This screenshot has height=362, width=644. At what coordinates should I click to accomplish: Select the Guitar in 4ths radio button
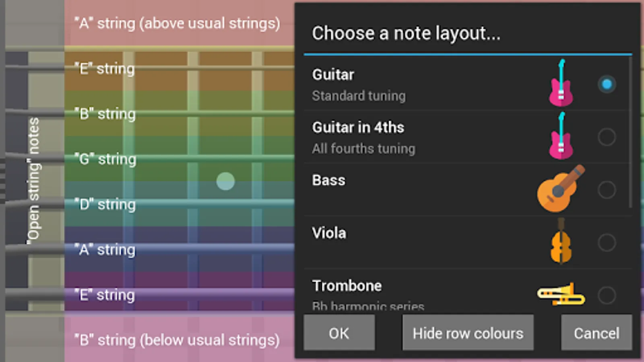pos(607,137)
